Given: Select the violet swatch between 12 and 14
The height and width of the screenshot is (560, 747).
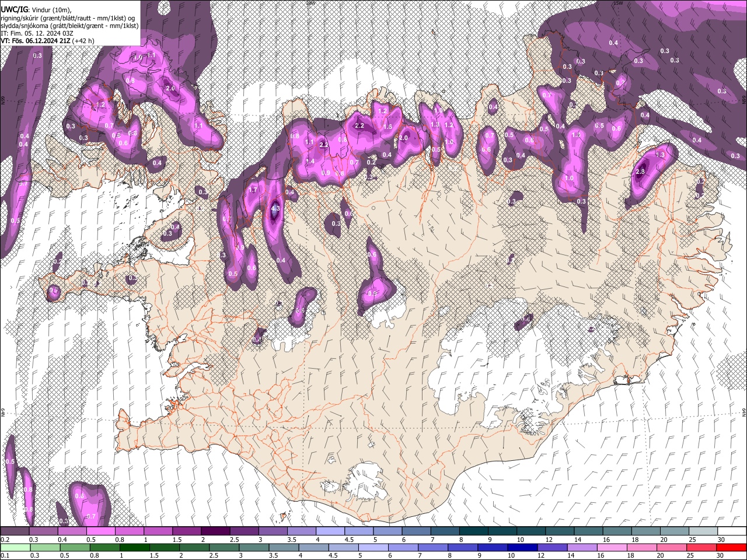Looking at the screenshot, I should pyautogui.click(x=552, y=547).
